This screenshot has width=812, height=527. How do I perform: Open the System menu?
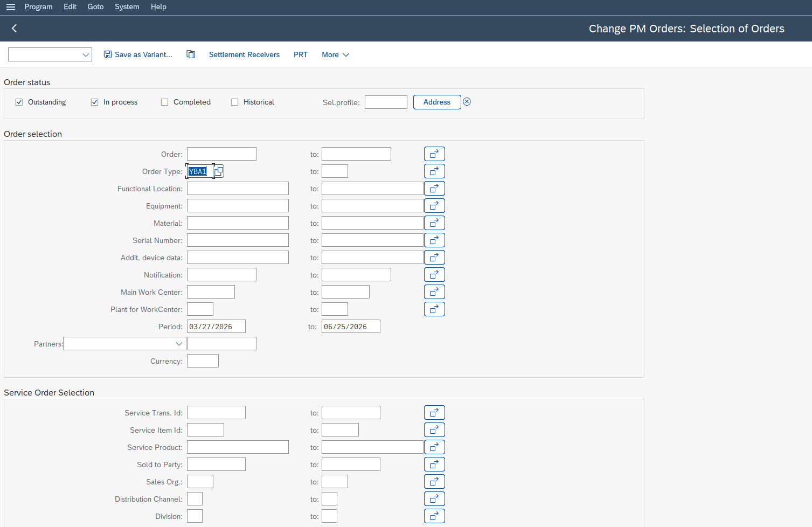coord(127,7)
